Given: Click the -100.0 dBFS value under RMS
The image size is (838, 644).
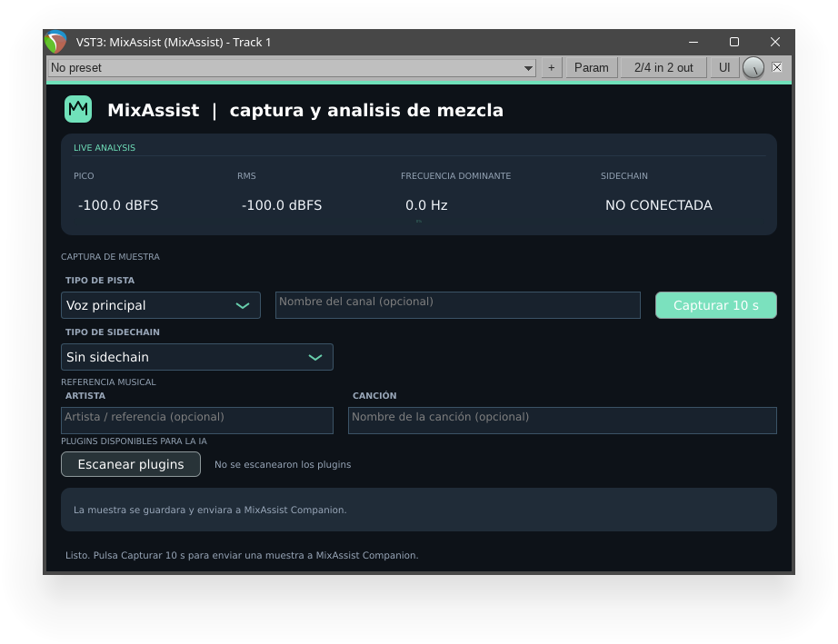Looking at the screenshot, I should click(x=282, y=205).
